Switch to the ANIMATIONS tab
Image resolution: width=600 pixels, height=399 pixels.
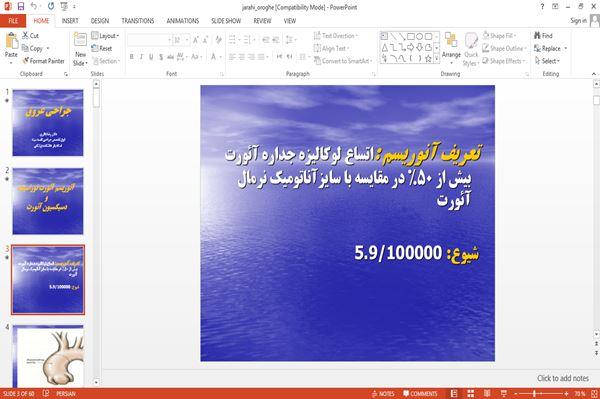click(x=183, y=21)
